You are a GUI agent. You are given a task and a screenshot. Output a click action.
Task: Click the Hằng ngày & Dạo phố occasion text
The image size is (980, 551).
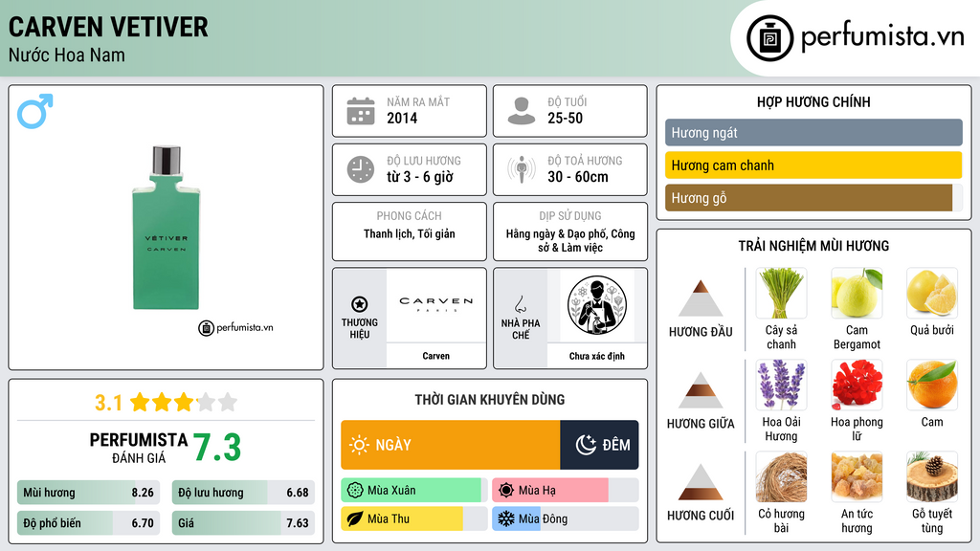pyautogui.click(x=570, y=240)
